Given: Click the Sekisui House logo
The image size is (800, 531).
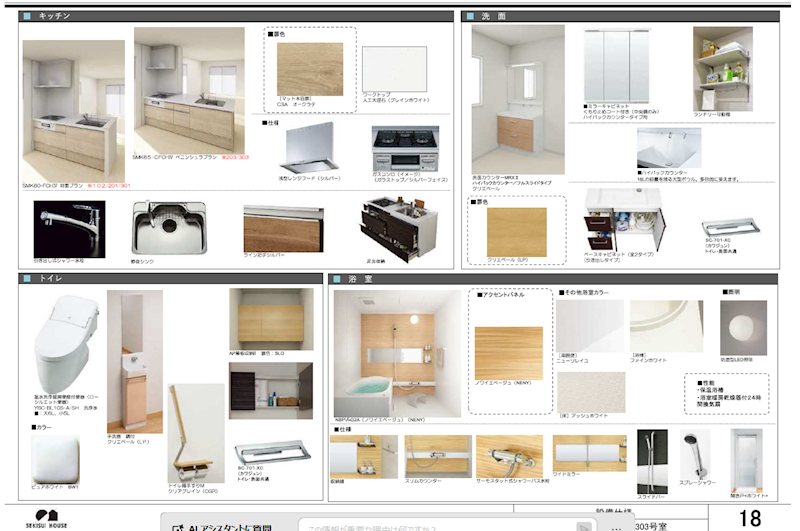Looking at the screenshot, I should 46,518.
